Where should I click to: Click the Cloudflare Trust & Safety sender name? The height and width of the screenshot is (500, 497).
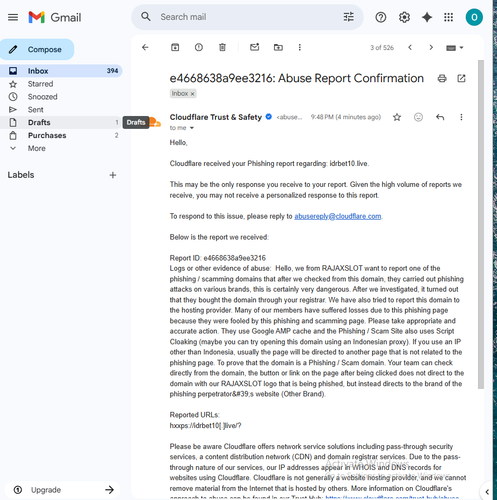[x=216, y=117]
